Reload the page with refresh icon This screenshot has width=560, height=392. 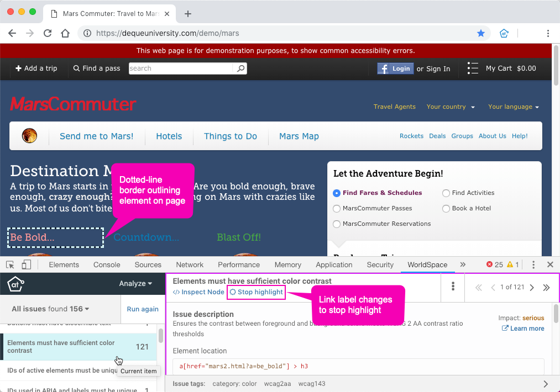point(48,33)
